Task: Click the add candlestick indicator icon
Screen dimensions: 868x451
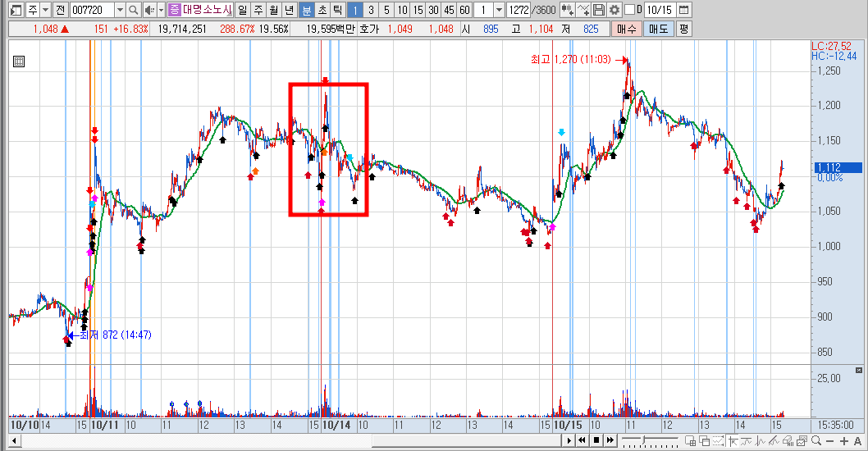Action: [x=567, y=10]
